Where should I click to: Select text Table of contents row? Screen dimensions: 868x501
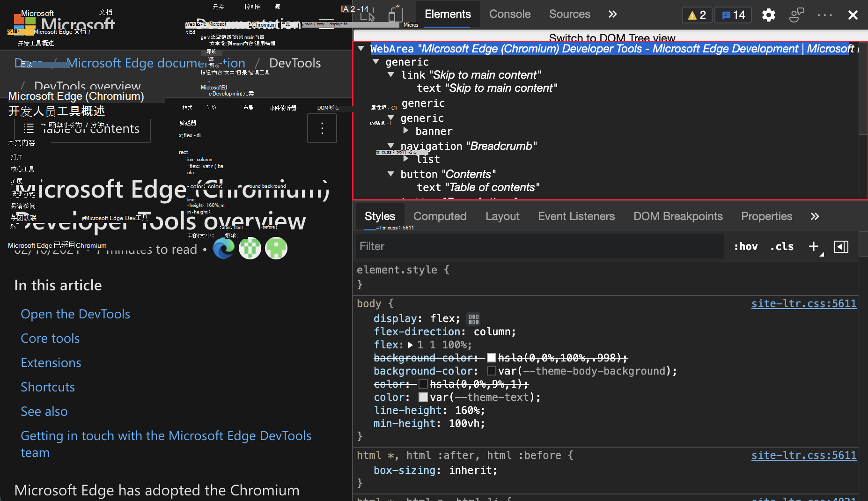pyautogui.click(x=478, y=187)
